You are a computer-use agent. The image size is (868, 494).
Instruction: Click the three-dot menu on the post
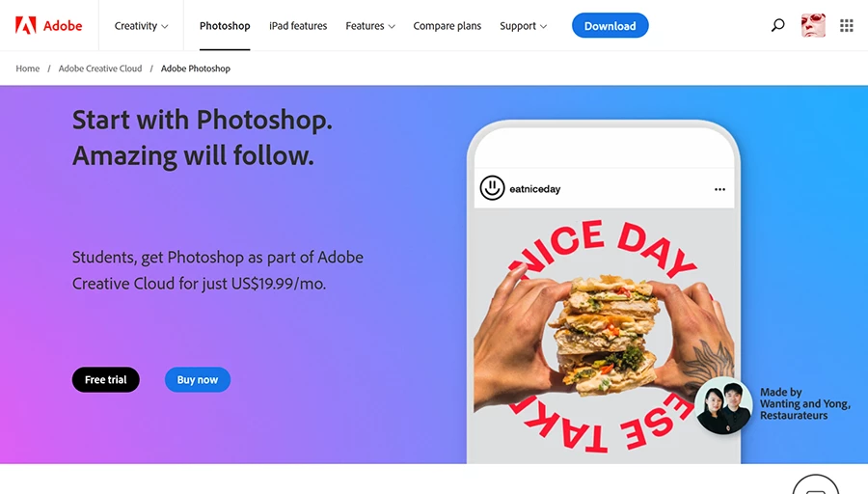719,189
